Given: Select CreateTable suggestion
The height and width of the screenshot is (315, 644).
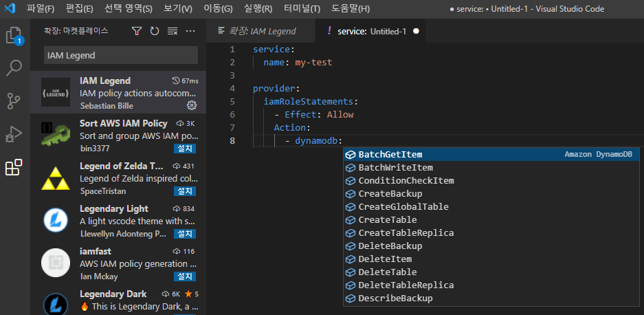Looking at the screenshot, I should click(491, 220).
